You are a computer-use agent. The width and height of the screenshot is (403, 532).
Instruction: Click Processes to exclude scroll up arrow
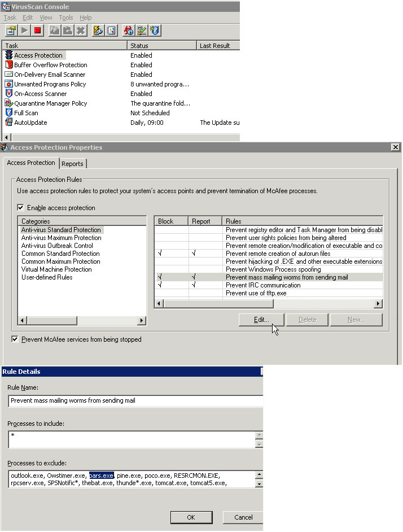[259, 475]
